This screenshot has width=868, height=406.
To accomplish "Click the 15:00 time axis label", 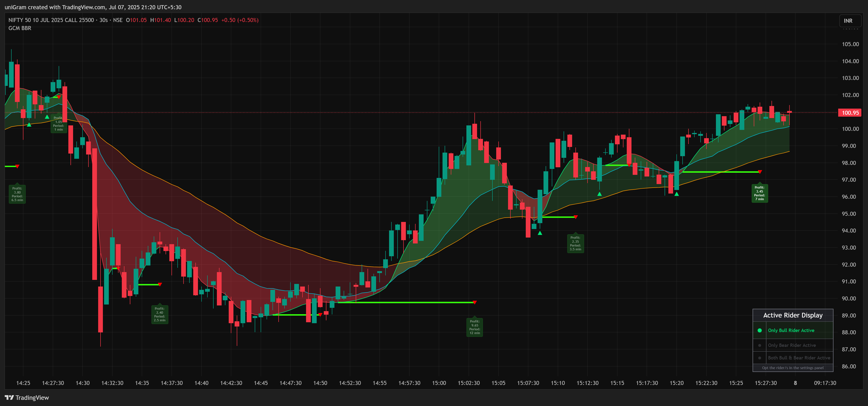I will 439,383.
